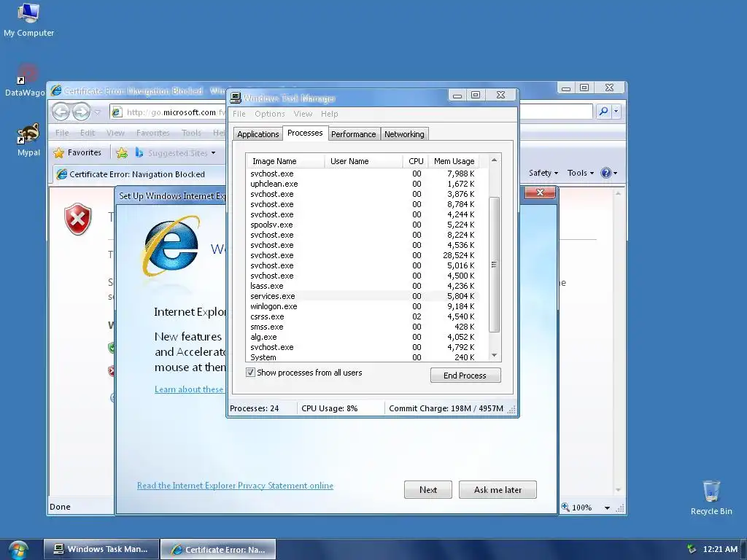
Task: Click the process list scroll up arrow
Action: click(x=494, y=160)
